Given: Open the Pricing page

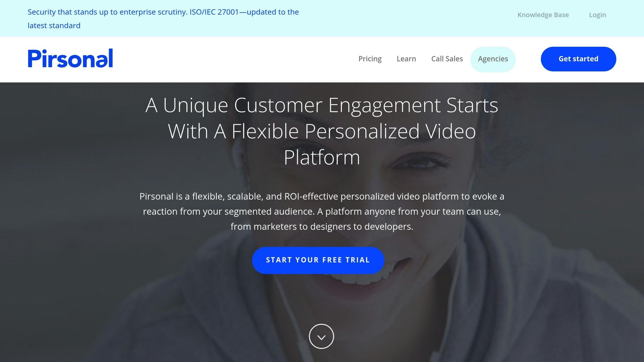Looking at the screenshot, I should tap(370, 59).
